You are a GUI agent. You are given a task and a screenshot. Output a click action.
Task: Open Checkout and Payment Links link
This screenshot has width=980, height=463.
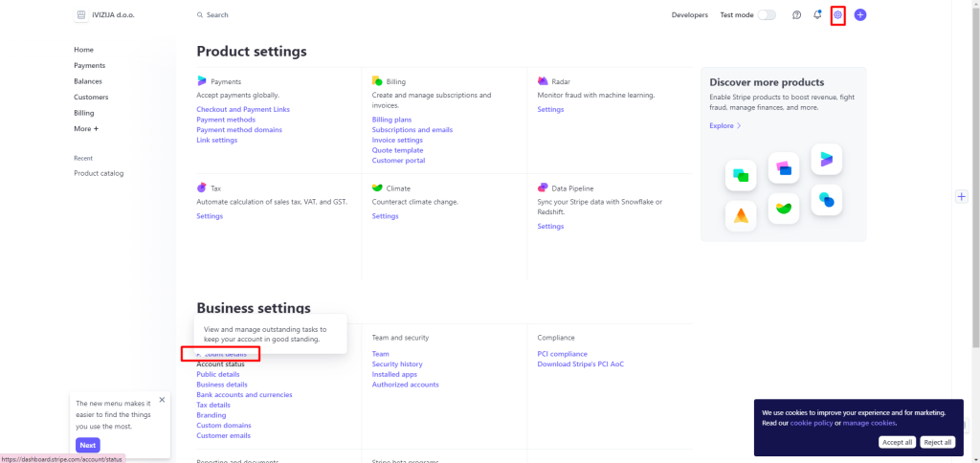(x=243, y=109)
